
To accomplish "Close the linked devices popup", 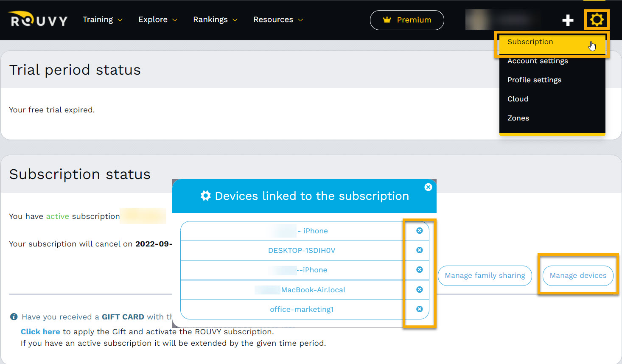I will 428,187.
